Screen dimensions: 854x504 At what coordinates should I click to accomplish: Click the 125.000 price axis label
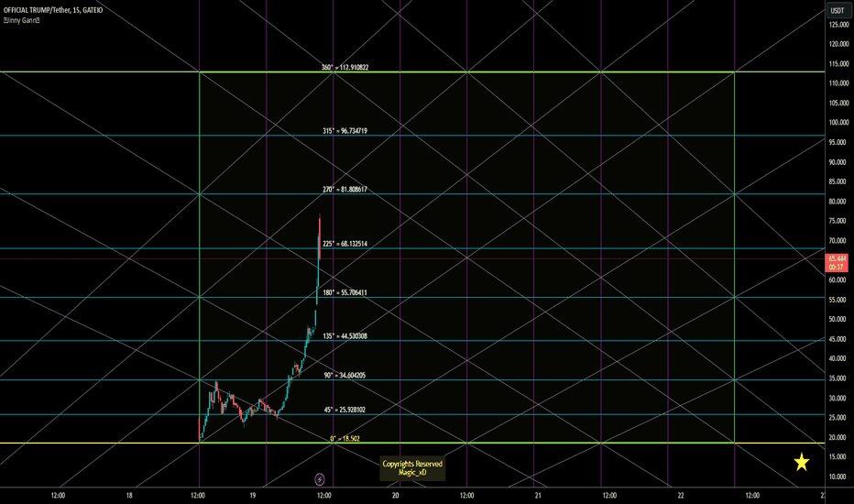(x=838, y=25)
